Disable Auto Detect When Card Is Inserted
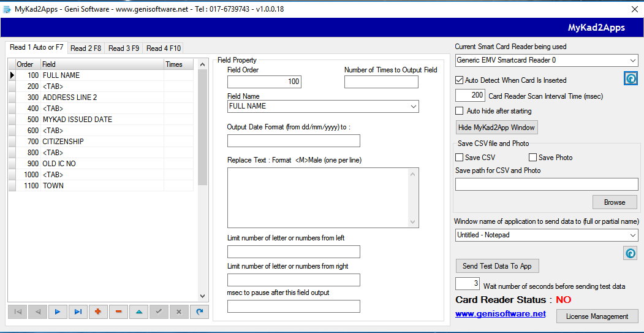The height and width of the screenshot is (333, 644). pyautogui.click(x=460, y=80)
